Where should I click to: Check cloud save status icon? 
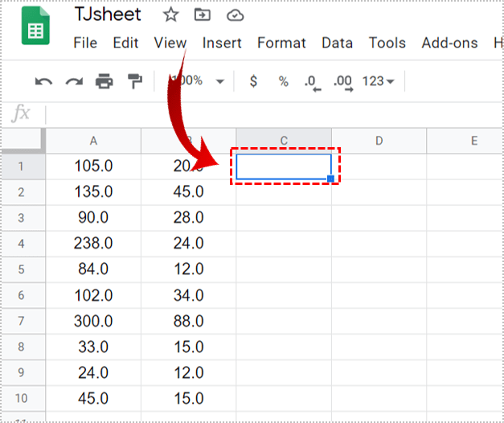pos(235,14)
